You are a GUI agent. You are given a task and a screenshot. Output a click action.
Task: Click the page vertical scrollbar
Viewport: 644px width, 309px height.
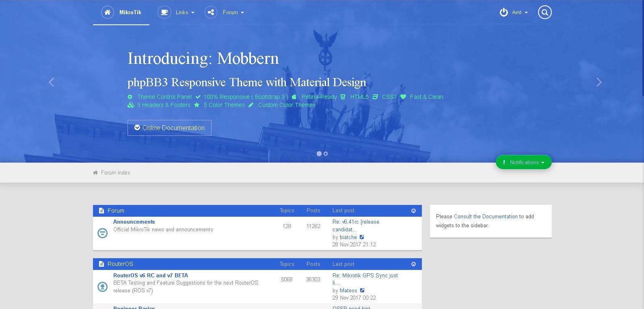(642, 49)
